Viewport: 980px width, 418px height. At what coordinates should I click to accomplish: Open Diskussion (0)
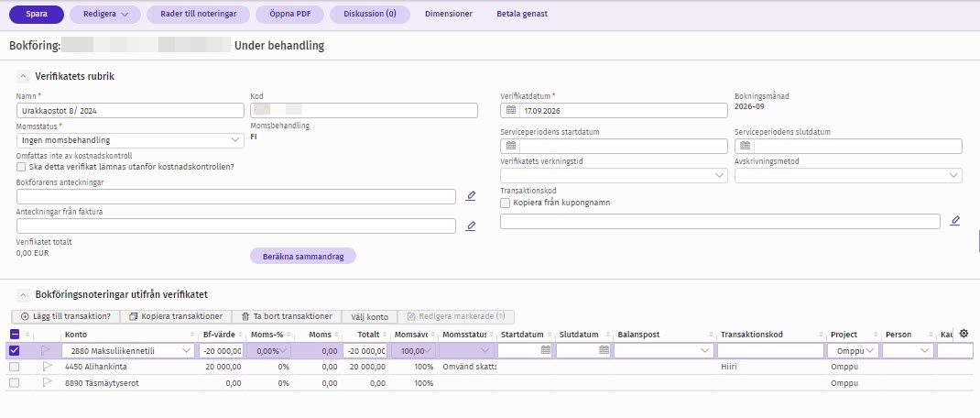[x=369, y=14]
